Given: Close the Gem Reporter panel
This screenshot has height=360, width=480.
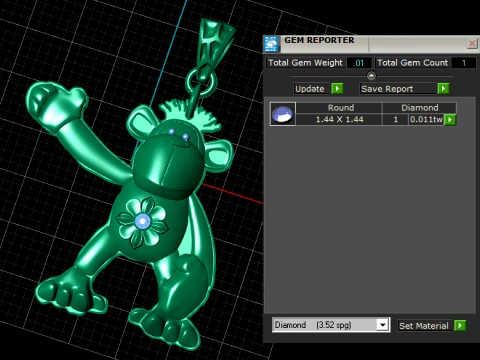Looking at the screenshot, I should [x=472, y=43].
